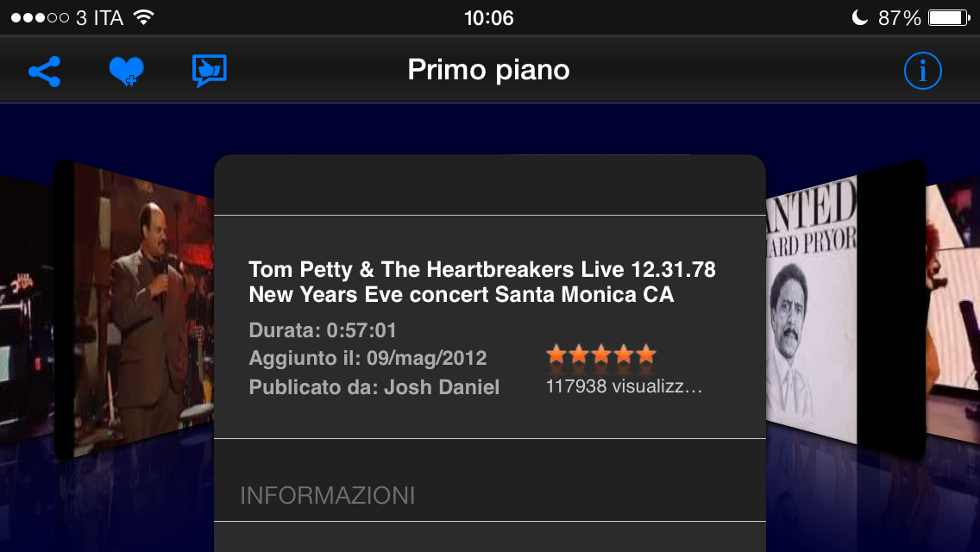Tap the 10:06 clock in status bar
980x552 pixels.
[x=488, y=17]
